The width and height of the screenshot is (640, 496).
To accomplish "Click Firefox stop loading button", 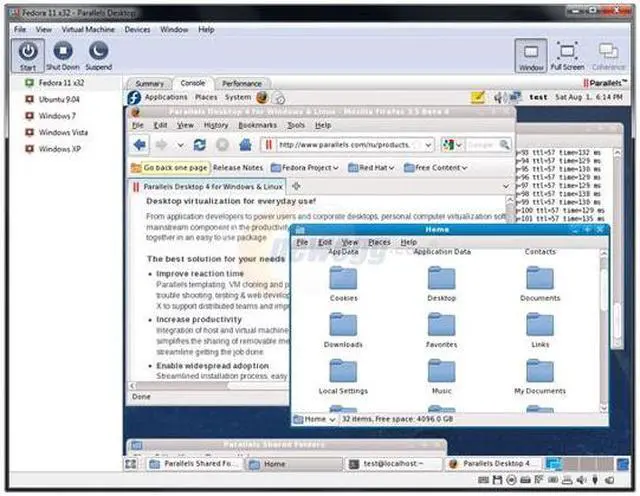I will click(x=222, y=145).
